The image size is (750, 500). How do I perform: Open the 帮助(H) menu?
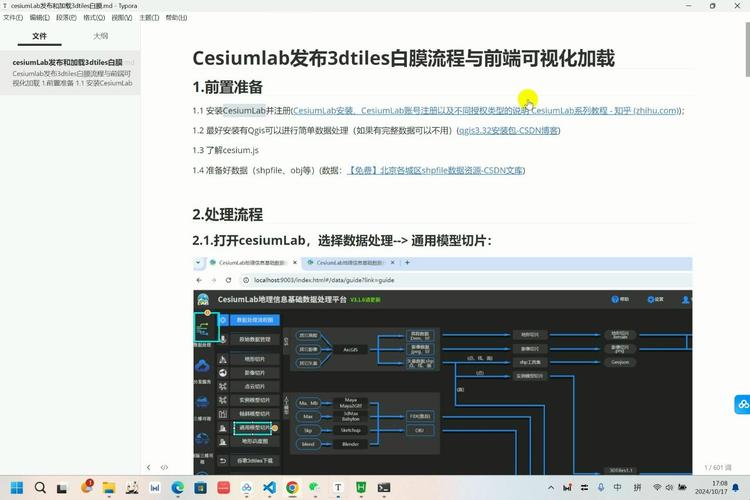[176, 18]
